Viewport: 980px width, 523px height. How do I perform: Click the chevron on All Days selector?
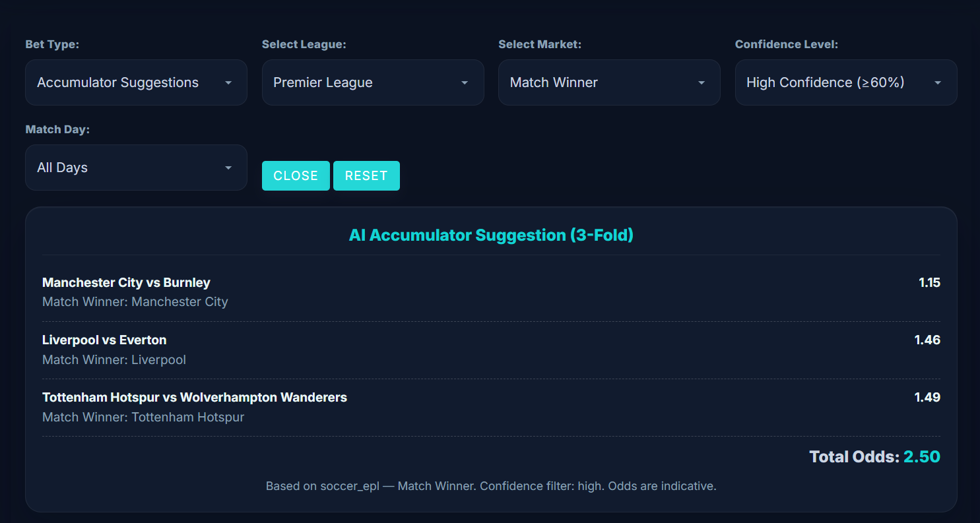pyautogui.click(x=228, y=167)
